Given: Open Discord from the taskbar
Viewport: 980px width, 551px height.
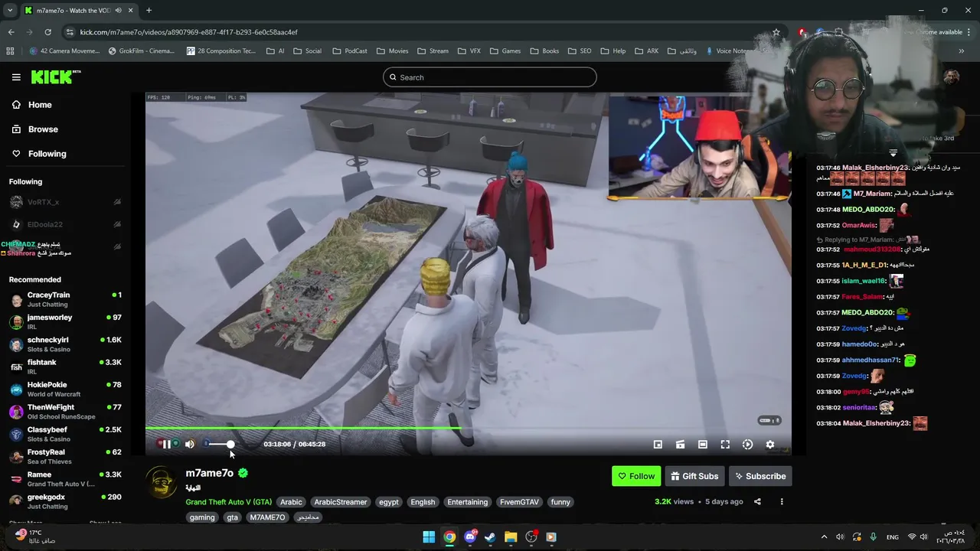Looking at the screenshot, I should tap(470, 536).
